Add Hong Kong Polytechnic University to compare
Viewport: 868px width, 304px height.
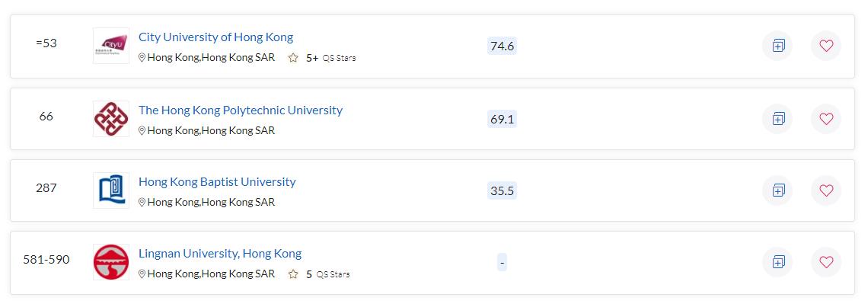pos(777,119)
